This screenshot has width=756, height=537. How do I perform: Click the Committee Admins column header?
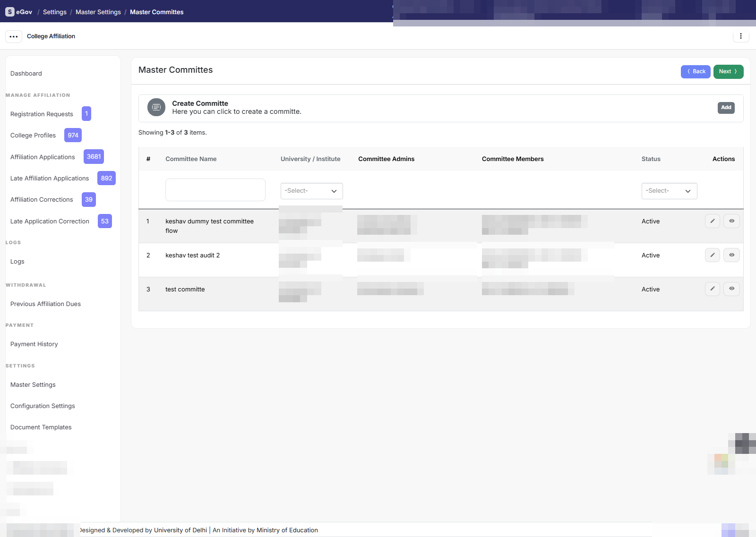[386, 159]
